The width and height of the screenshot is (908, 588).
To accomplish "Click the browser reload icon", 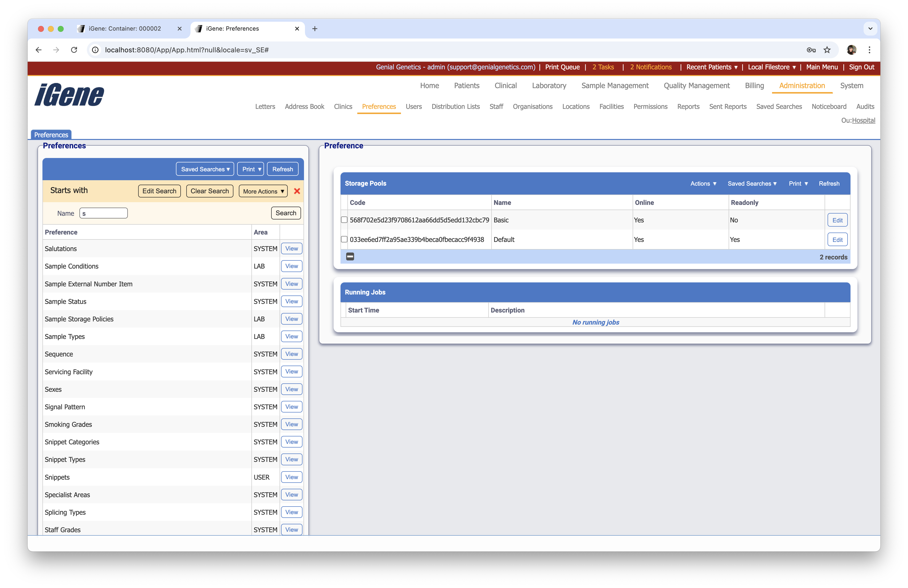I will (x=74, y=50).
